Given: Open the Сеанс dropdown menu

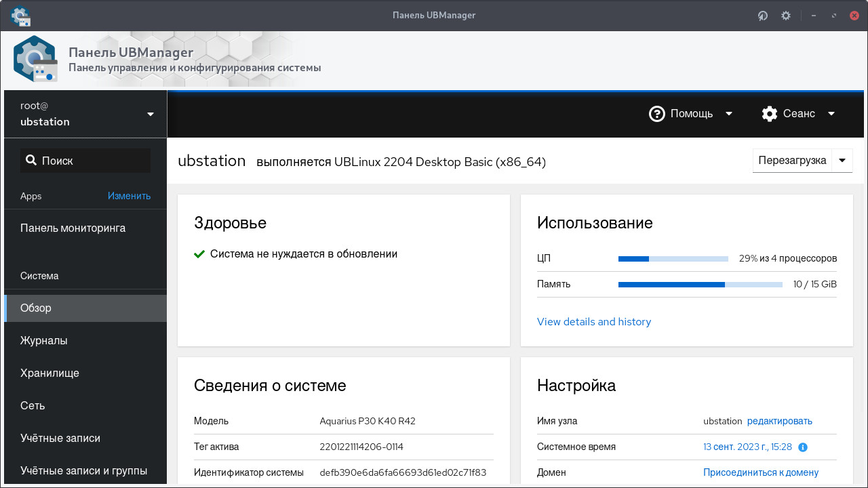Looking at the screenshot, I should click(x=798, y=114).
